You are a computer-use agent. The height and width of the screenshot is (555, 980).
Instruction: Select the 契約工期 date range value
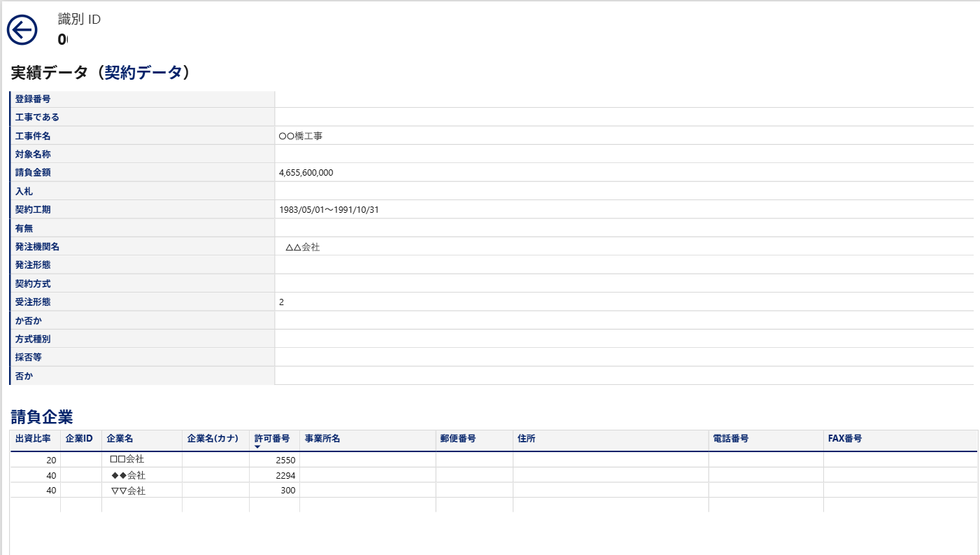pos(329,210)
